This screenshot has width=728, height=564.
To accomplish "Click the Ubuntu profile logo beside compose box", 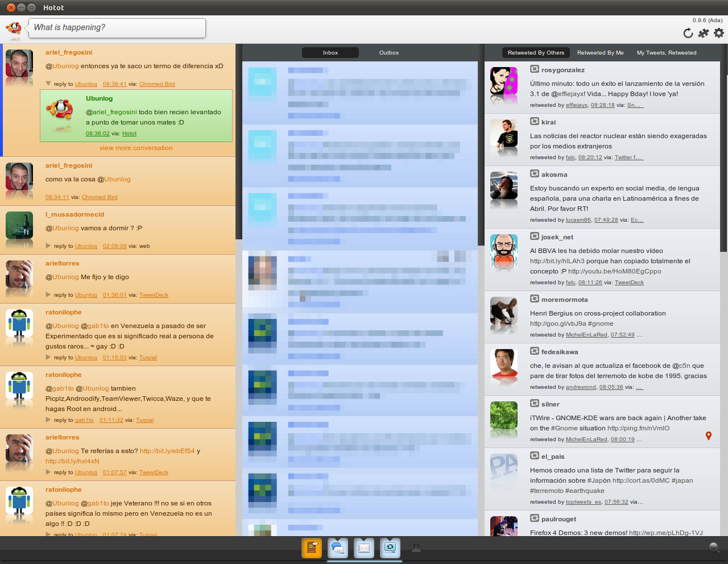I will [14, 28].
